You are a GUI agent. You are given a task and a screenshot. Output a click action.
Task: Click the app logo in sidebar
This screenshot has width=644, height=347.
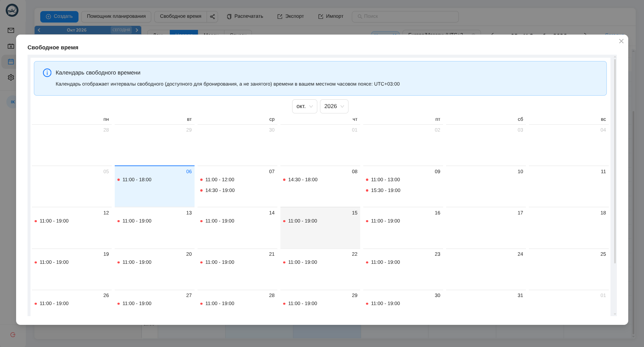tap(12, 10)
